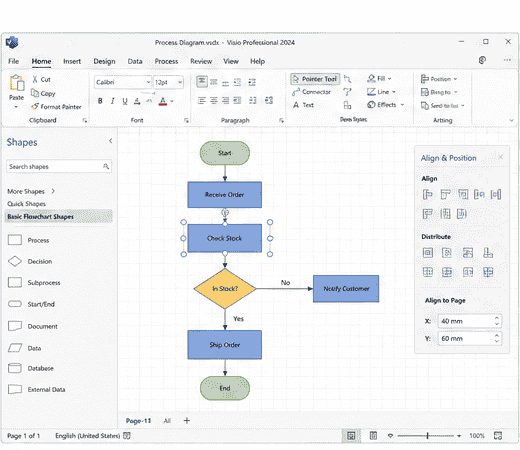This screenshot has height=450, width=520.
Task: Toggle center text alignment
Action: 214,100
